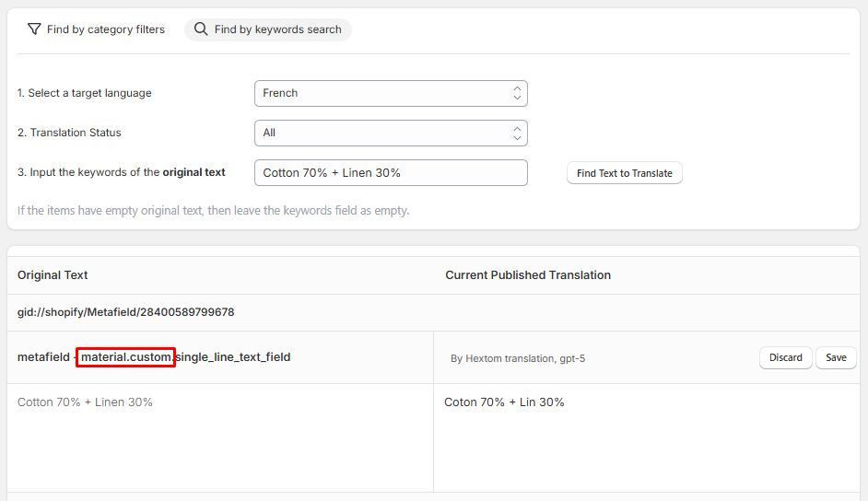Click the Original Text column header

coord(53,275)
